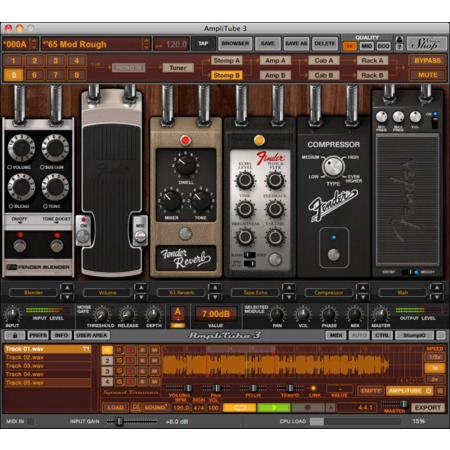
Task: Click the Fender Reverb footswitch
Action: point(185,234)
